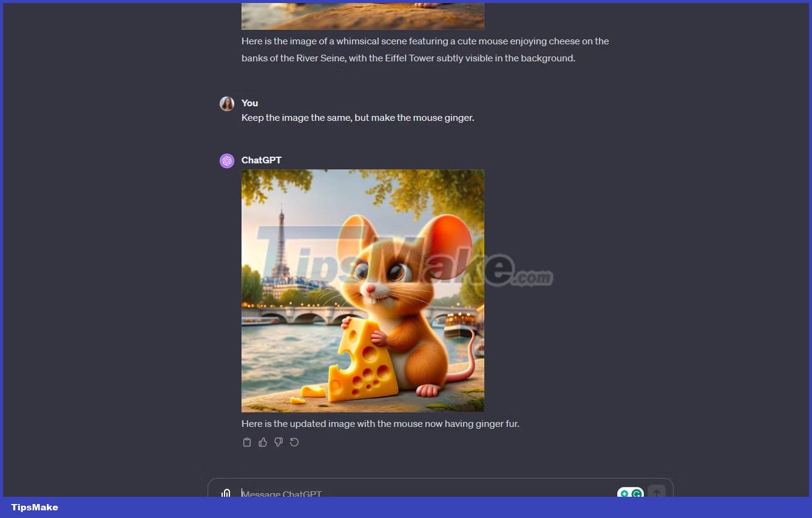The width and height of the screenshot is (812, 518).
Task: Click your profile avatar next to You
Action: (226, 103)
